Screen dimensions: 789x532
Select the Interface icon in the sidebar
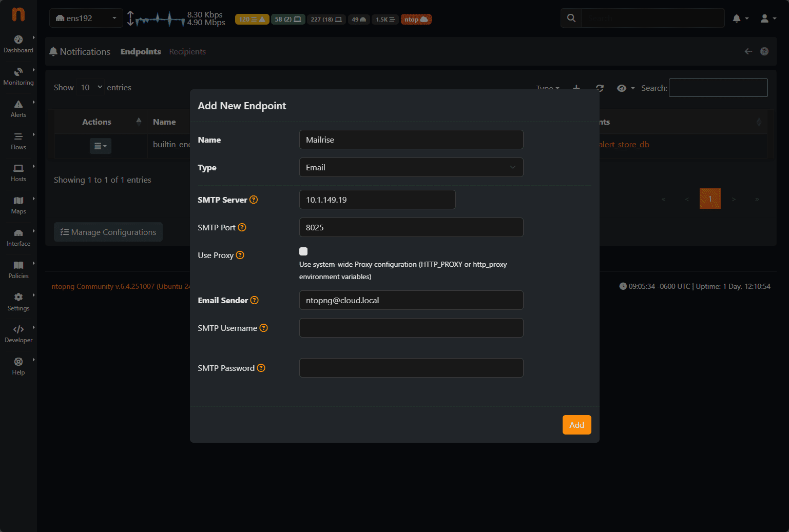18,237
